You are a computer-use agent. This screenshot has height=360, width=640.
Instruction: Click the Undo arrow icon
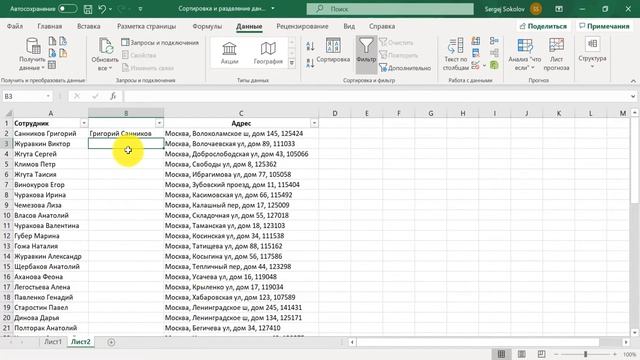coord(102,9)
